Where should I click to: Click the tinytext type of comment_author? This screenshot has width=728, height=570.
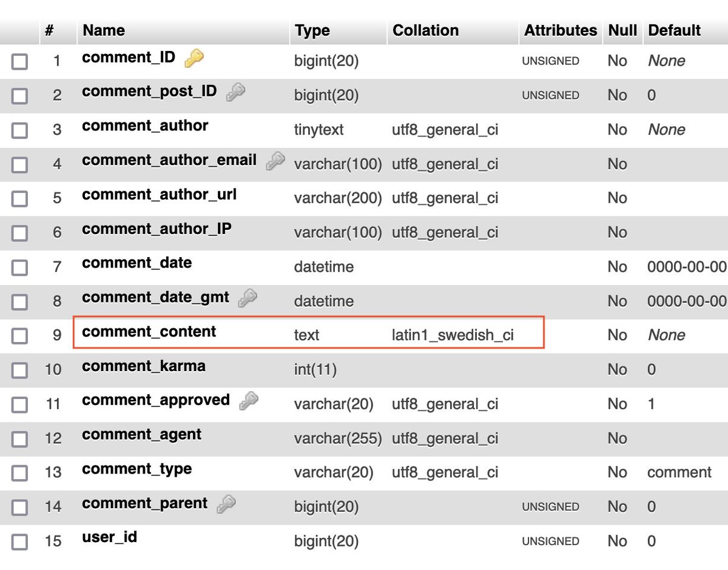click(x=319, y=130)
